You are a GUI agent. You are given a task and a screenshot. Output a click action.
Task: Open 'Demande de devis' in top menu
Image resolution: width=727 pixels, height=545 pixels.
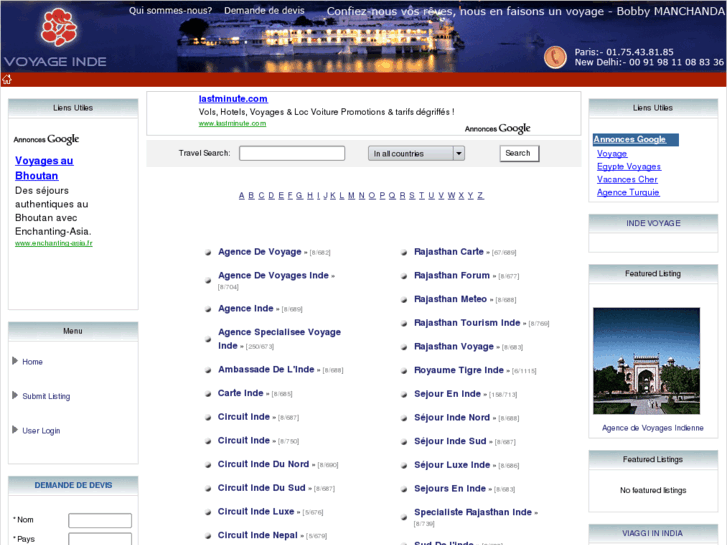pos(264,11)
